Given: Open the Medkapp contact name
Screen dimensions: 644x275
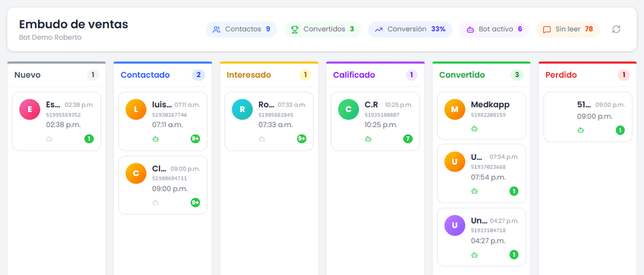Looking at the screenshot, I should pyautogui.click(x=491, y=105).
